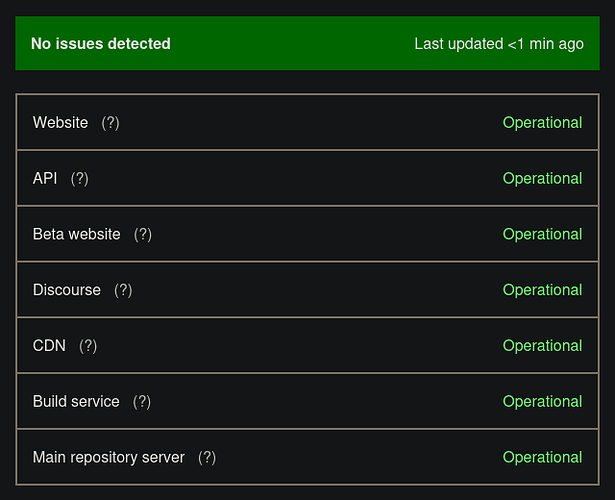Click the (?) help icon beside CDN
The height and width of the screenshot is (500, 615).
tap(88, 346)
